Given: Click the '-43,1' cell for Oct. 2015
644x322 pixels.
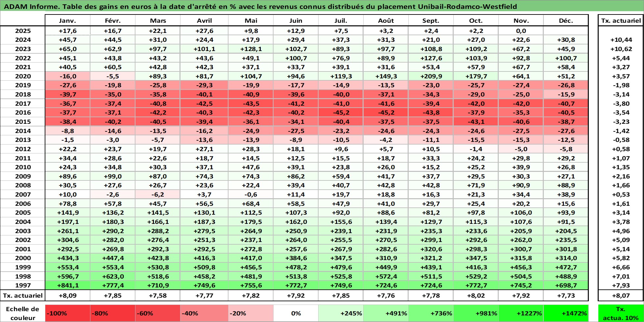Looking at the screenshot, I should [476, 121].
